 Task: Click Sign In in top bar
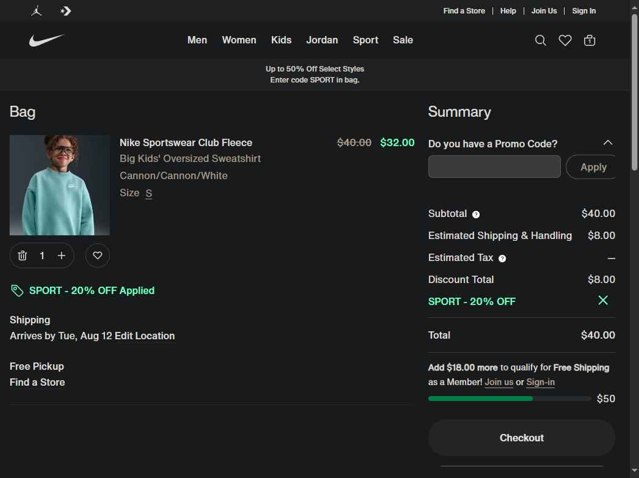point(584,11)
